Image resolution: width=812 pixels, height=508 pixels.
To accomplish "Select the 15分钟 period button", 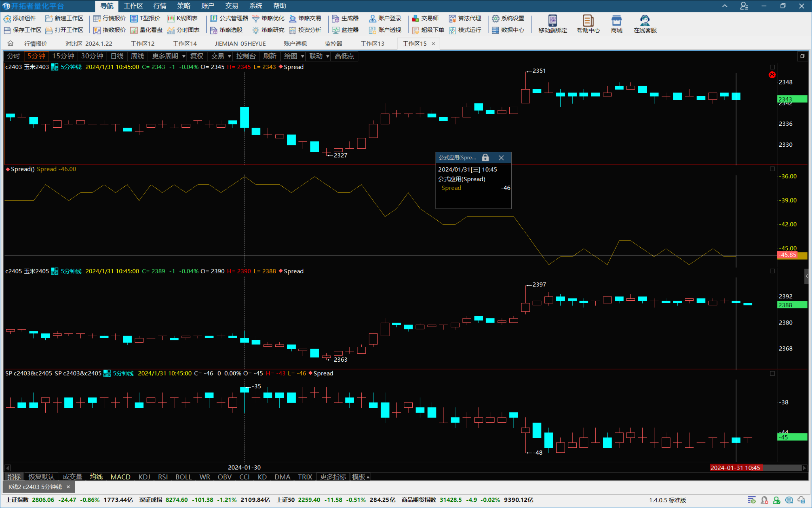I will pos(63,56).
